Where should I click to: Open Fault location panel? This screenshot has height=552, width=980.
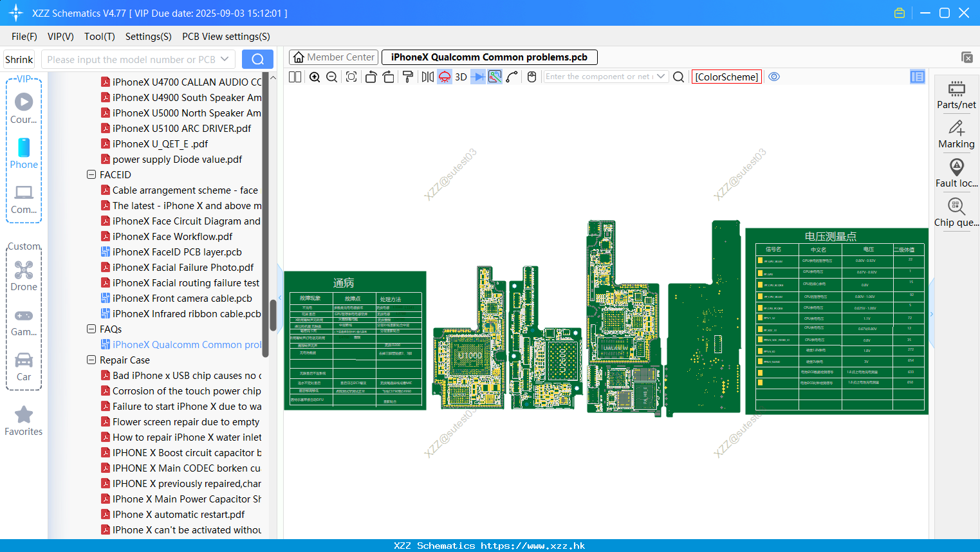[x=956, y=174]
